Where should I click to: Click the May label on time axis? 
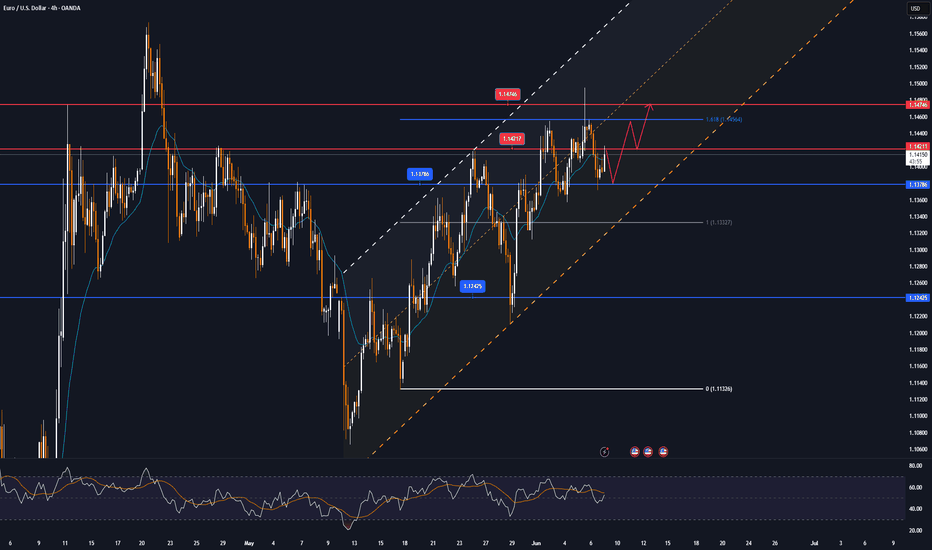(249, 543)
